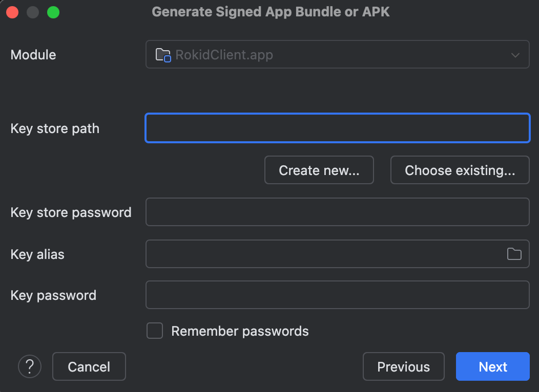
Task: Expand the Module dropdown chevron
Action: tap(515, 55)
